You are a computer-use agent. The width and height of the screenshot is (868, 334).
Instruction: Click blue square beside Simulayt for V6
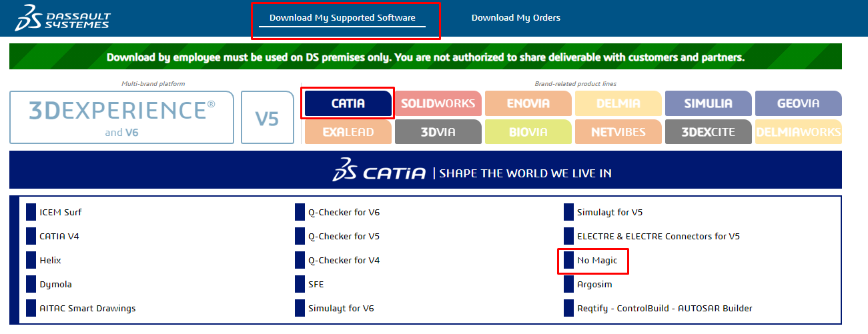tap(300, 308)
